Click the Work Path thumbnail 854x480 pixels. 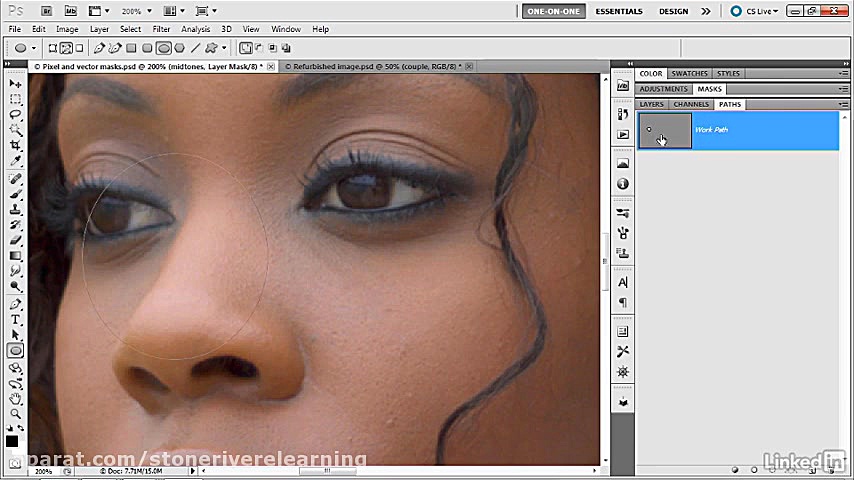tap(665, 130)
